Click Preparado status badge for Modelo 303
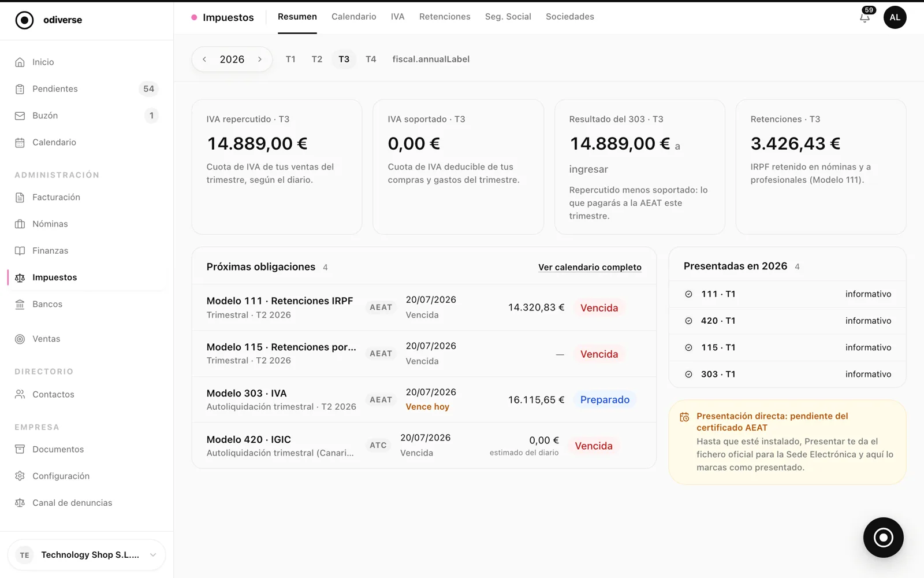924x578 pixels. 605,400
